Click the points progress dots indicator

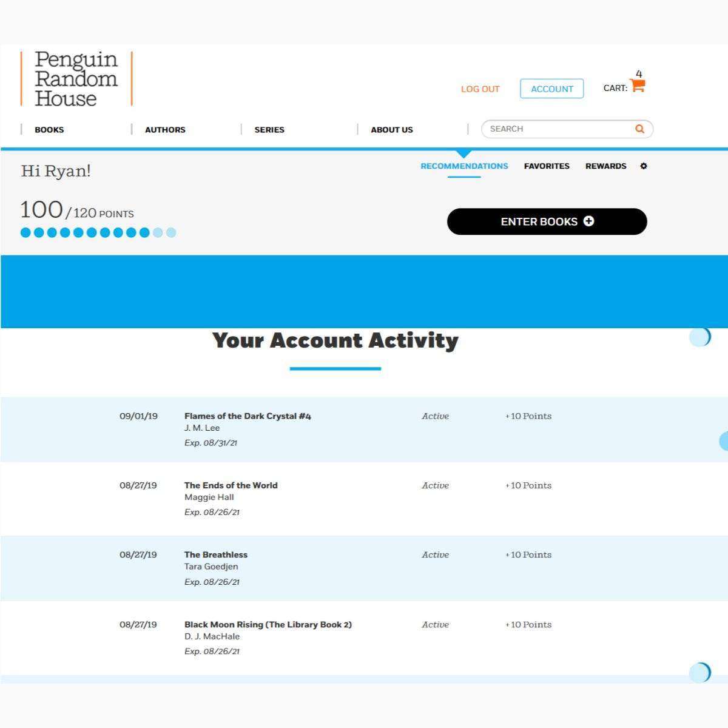tap(98, 232)
